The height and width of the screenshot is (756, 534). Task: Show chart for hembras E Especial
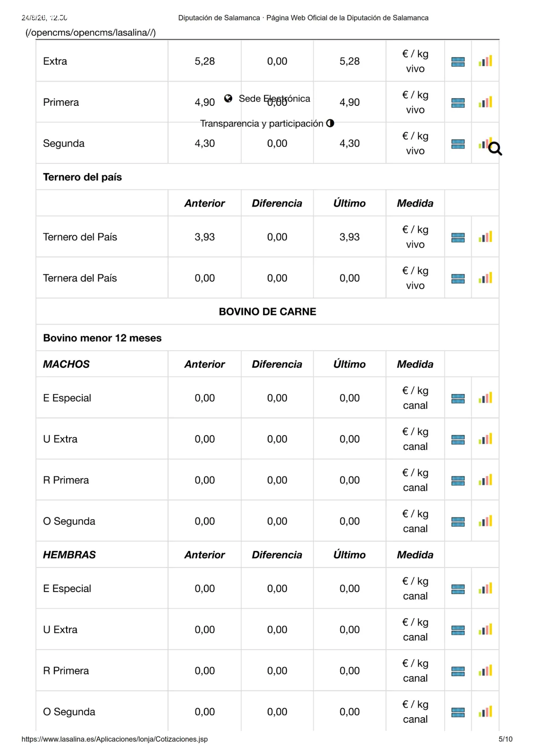[x=485, y=588]
